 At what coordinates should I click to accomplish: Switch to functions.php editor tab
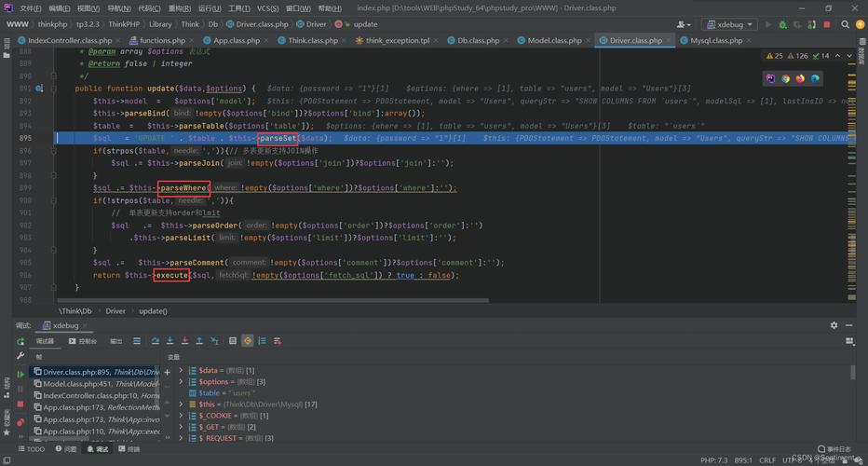coord(162,40)
